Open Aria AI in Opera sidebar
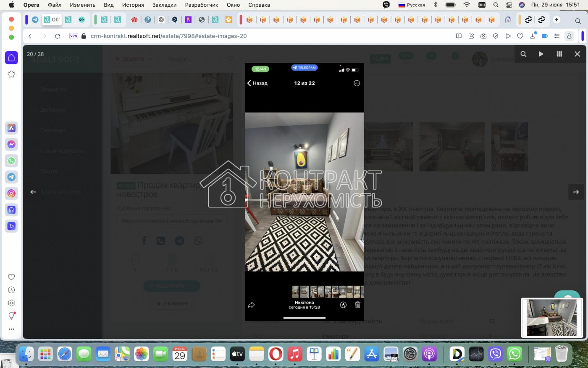588x368 pixels. [11, 128]
